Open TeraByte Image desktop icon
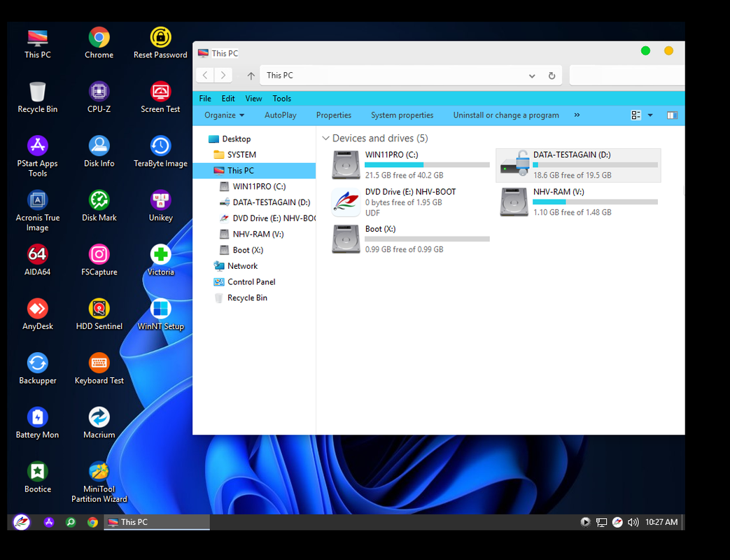This screenshot has height=560, width=730. coord(160,152)
